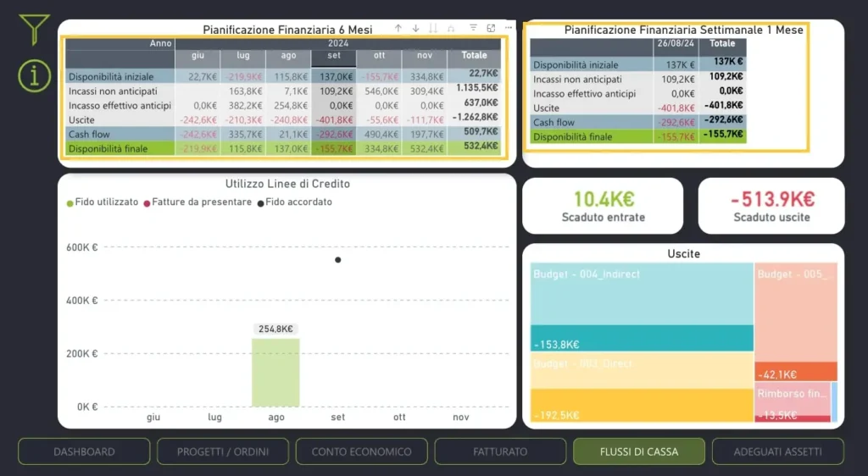Image resolution: width=868 pixels, height=476 pixels.
Task: Click the drill up arrow icon
Action: (x=398, y=28)
